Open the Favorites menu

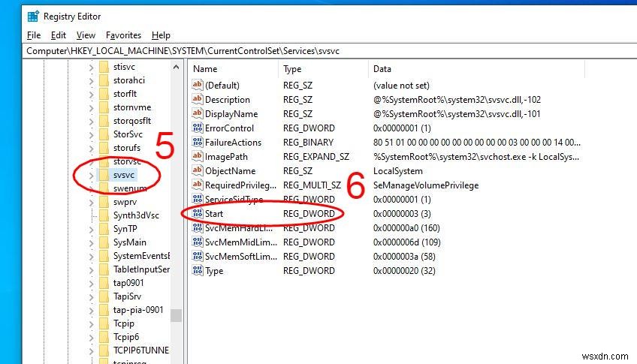click(x=123, y=35)
